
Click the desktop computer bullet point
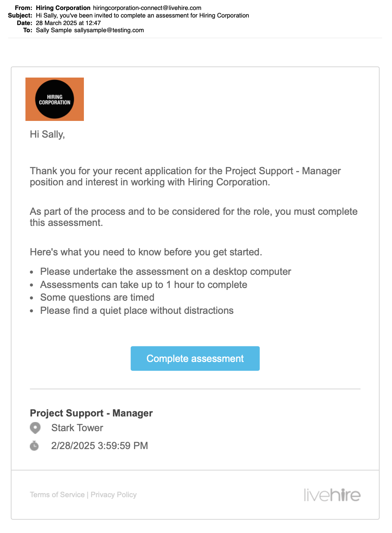point(165,272)
